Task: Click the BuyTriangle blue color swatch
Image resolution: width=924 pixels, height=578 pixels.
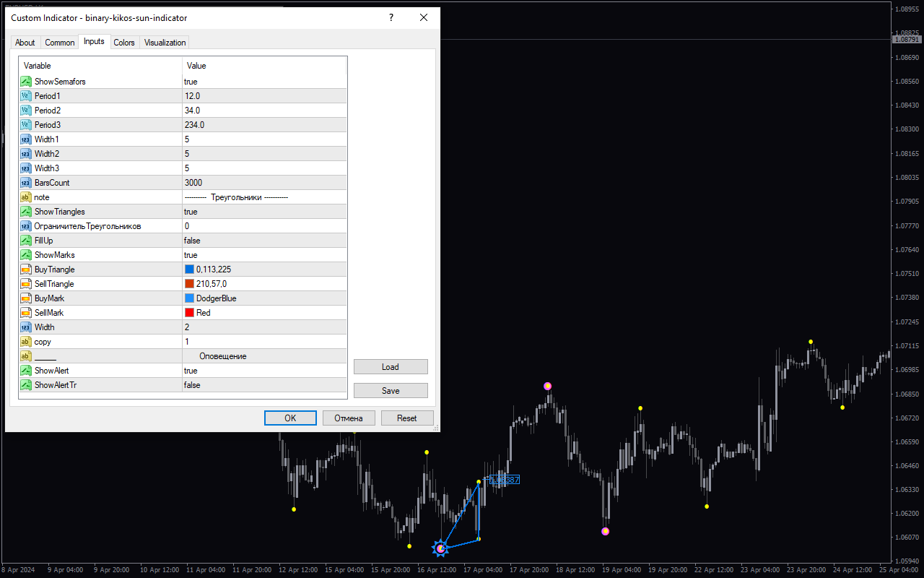Action: 190,269
